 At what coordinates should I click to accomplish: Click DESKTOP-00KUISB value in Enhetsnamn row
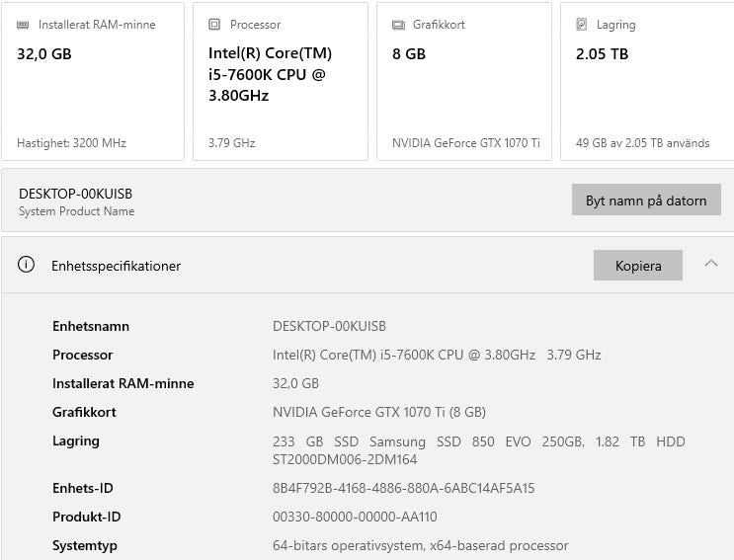coord(329,326)
